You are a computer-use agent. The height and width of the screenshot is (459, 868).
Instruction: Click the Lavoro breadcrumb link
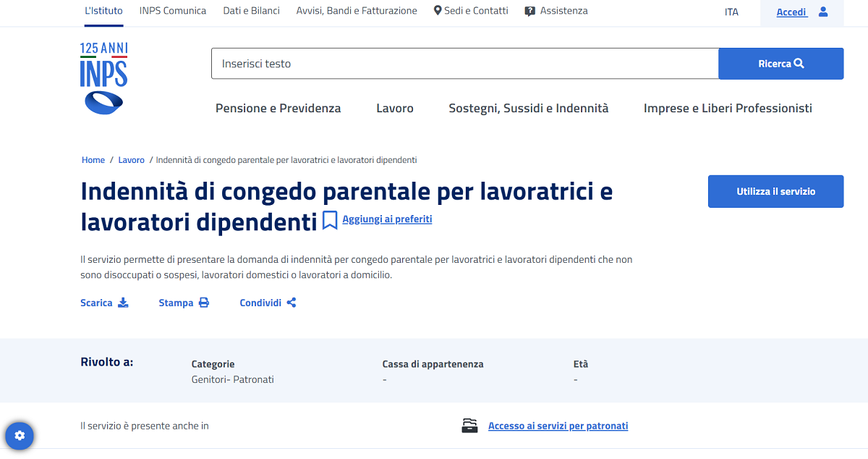pyautogui.click(x=131, y=159)
